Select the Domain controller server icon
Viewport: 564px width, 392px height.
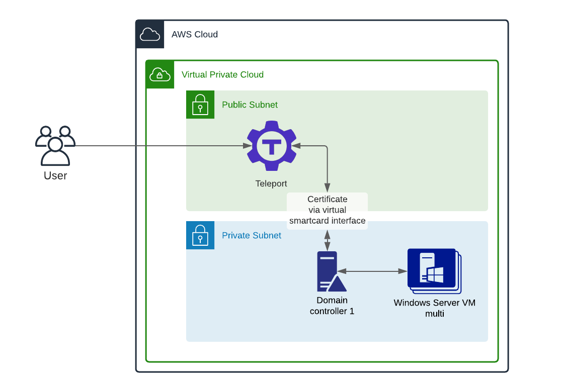(x=332, y=271)
